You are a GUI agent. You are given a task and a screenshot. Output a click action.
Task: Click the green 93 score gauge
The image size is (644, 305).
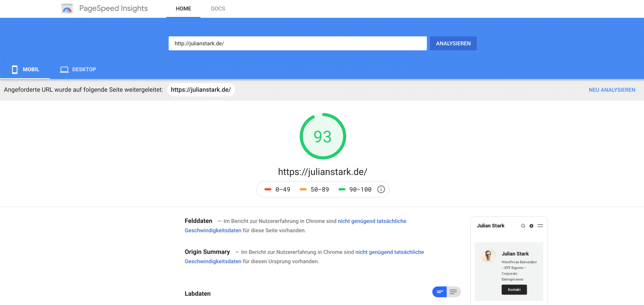tap(323, 136)
